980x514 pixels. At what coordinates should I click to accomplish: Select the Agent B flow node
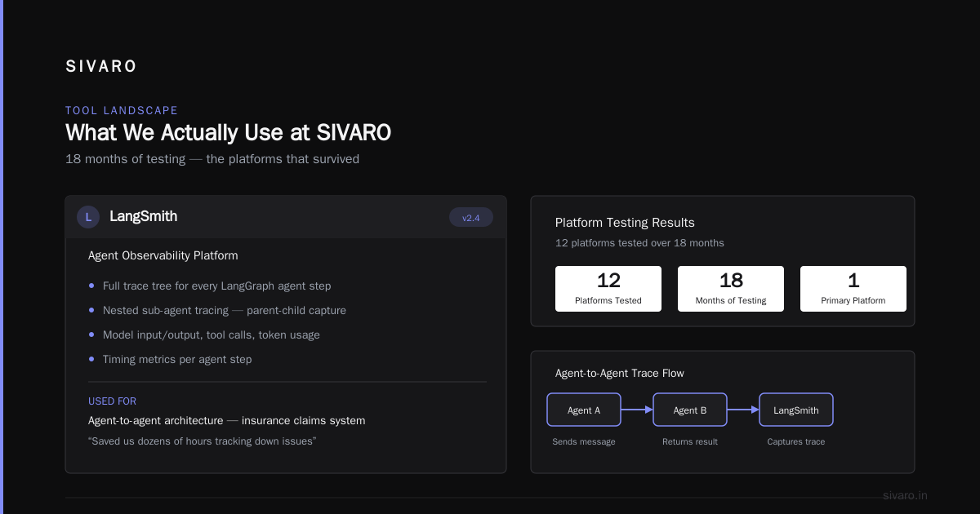[x=690, y=410]
